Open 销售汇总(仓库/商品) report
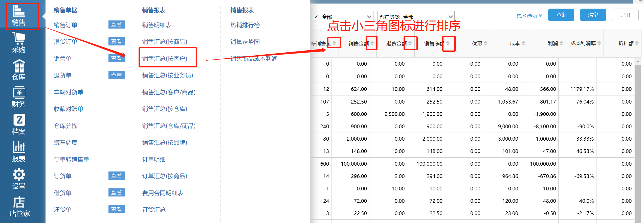 [169, 126]
